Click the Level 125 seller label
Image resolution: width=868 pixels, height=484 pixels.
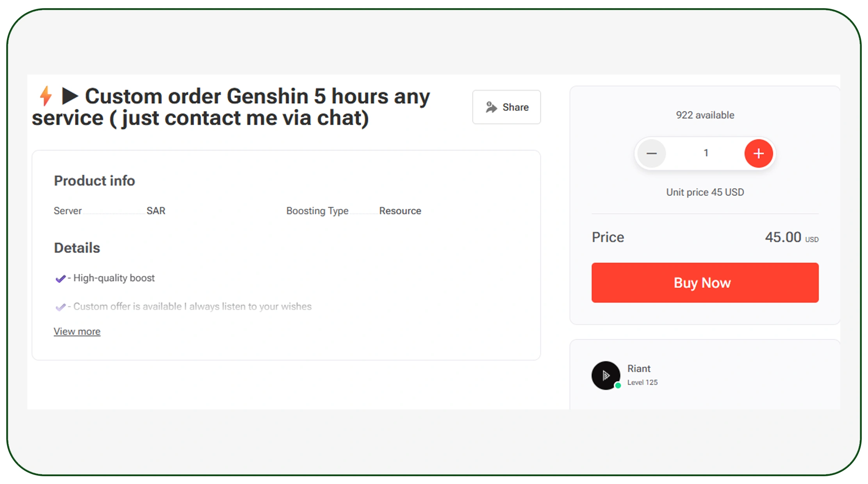(642, 383)
